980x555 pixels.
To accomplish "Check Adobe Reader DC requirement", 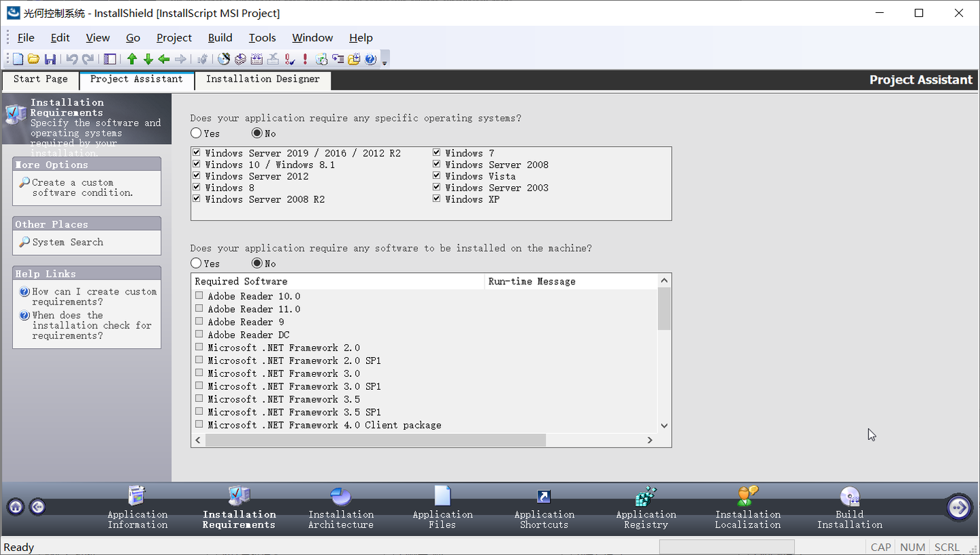I will [x=199, y=335].
